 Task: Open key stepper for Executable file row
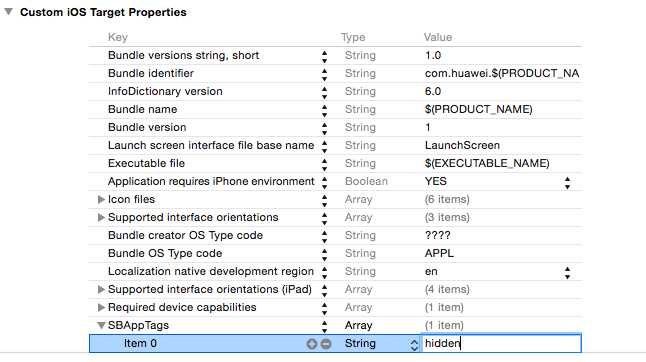click(325, 163)
